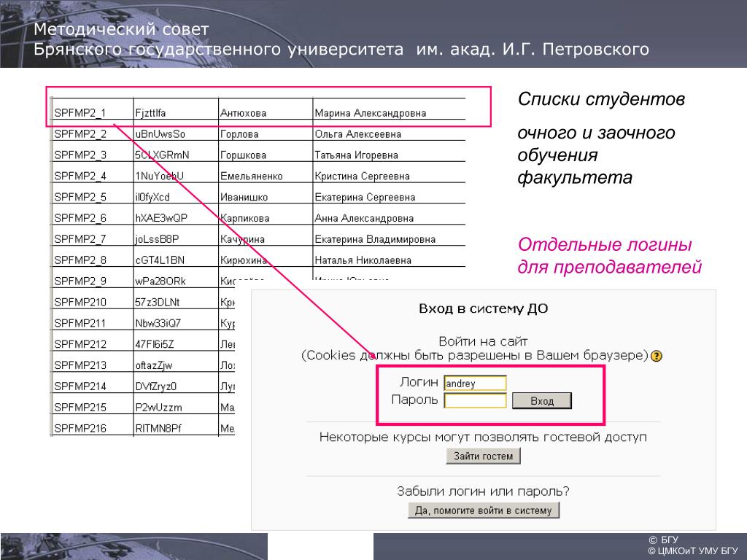Click surname cell Емельяненко

pyautogui.click(x=266, y=172)
